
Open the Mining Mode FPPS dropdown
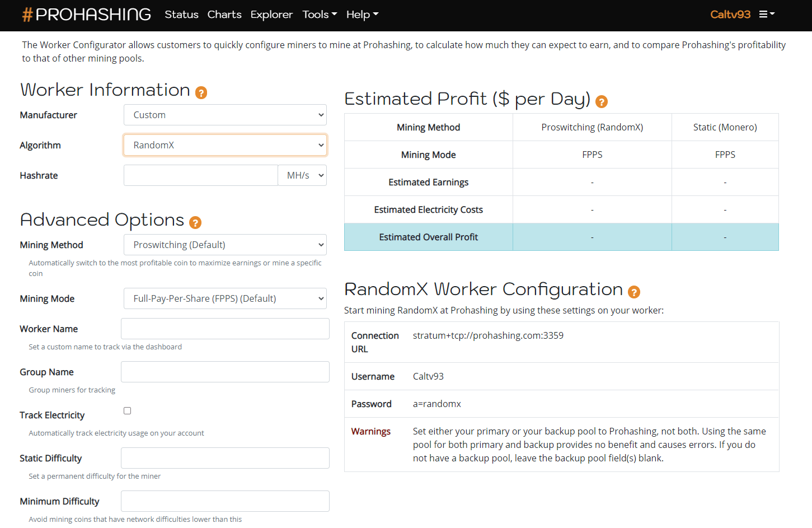[225, 298]
